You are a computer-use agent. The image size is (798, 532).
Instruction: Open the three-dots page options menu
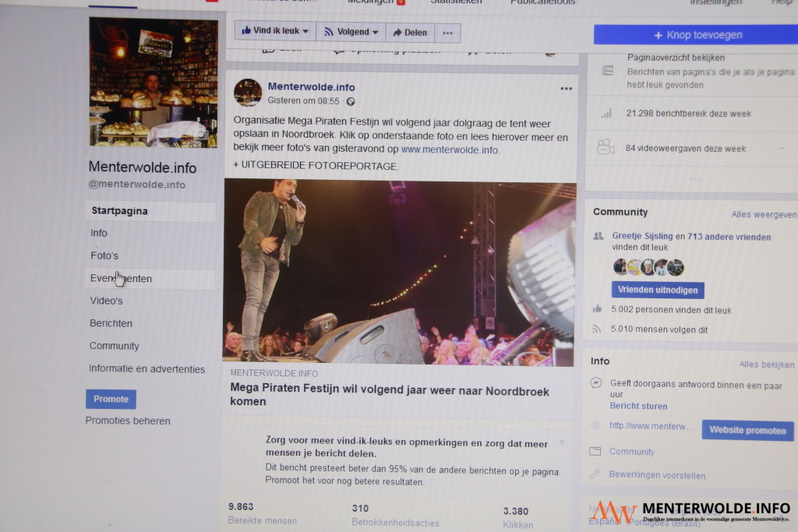[x=448, y=33]
